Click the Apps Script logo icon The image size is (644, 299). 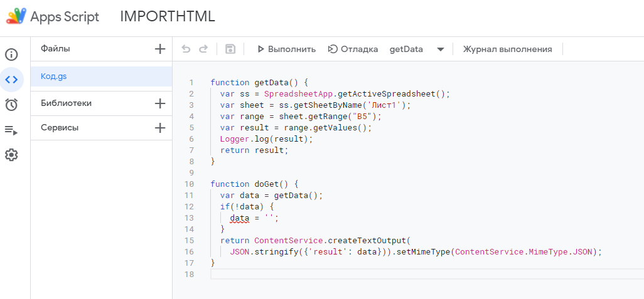pyautogui.click(x=16, y=16)
